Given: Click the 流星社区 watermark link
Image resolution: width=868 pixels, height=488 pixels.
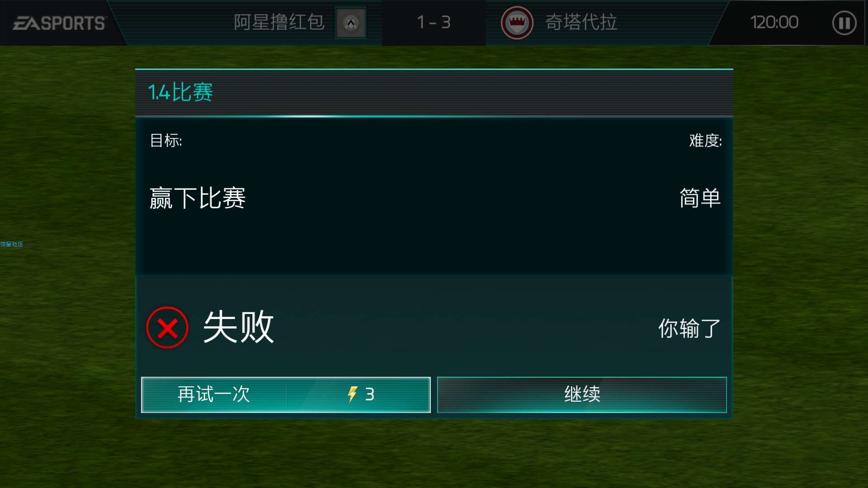Looking at the screenshot, I should [12, 244].
